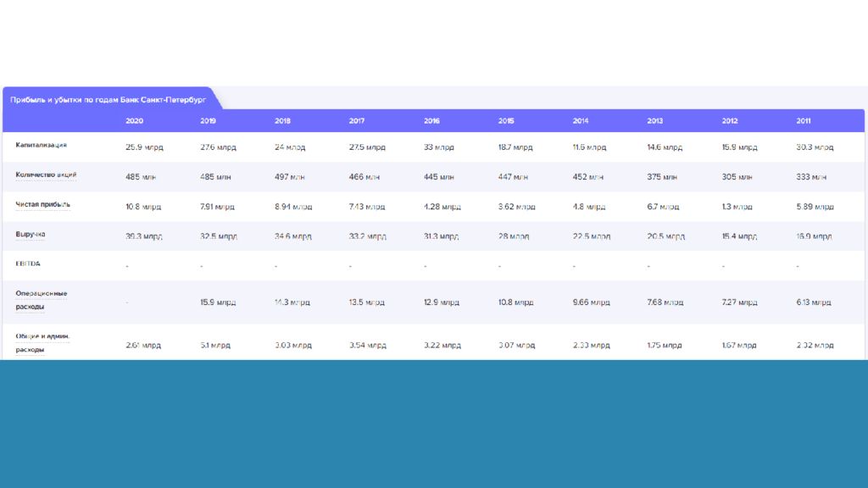Click the Операционные расходы row label
Screen dimensions: 868x488
tap(41, 301)
